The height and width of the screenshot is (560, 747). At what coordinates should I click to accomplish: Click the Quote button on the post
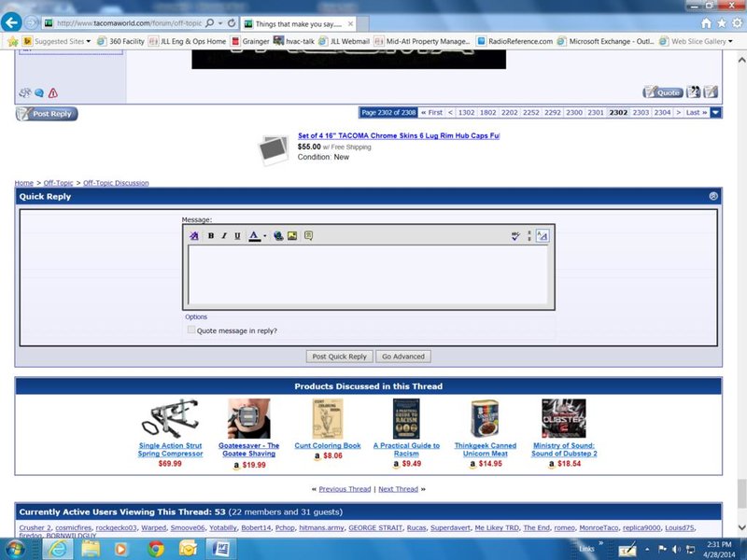pyautogui.click(x=663, y=92)
